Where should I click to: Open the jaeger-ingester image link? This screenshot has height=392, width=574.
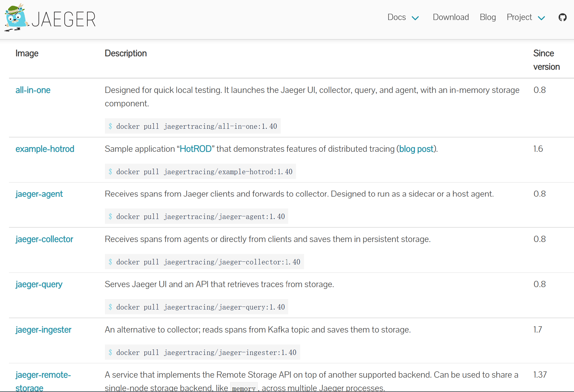[43, 330]
